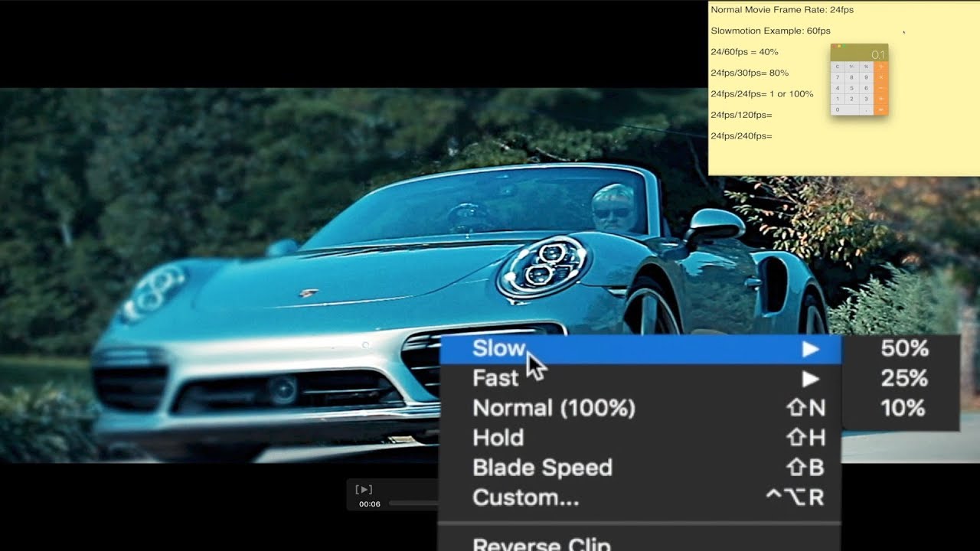Image resolution: width=980 pixels, height=551 pixels.
Task: Choose Blade Speed option
Action: [640, 468]
